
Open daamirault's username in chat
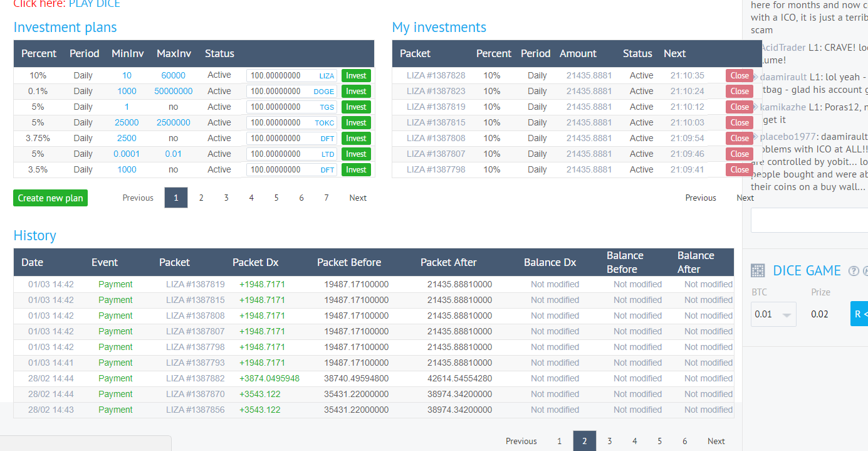coord(783,77)
